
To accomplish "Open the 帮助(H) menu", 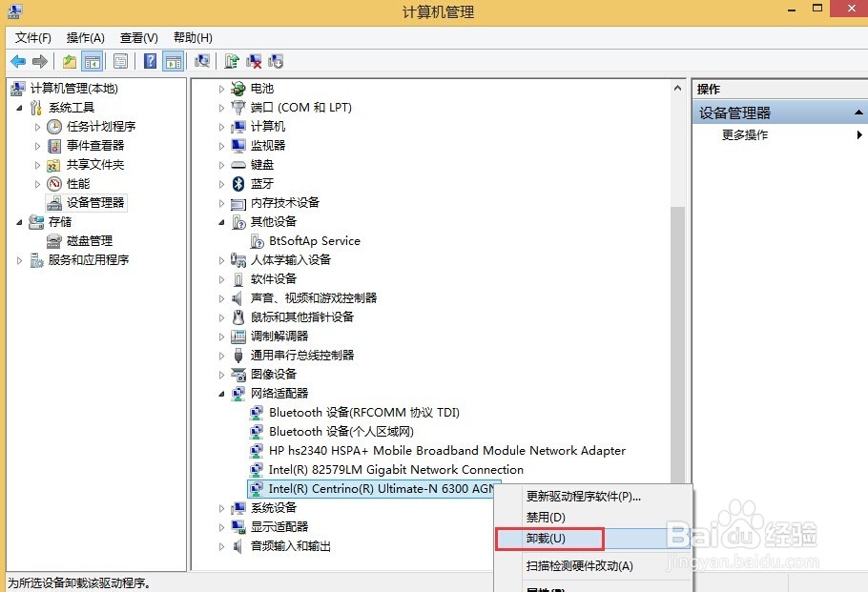I will [193, 37].
